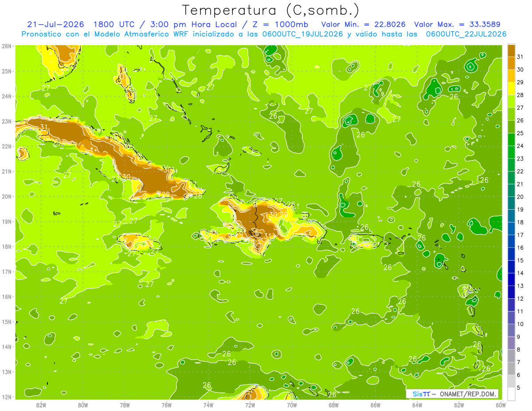The width and height of the screenshot is (532, 411).
Task: Pick the color bar swatch between 15 and 16
Action: (x=511, y=254)
